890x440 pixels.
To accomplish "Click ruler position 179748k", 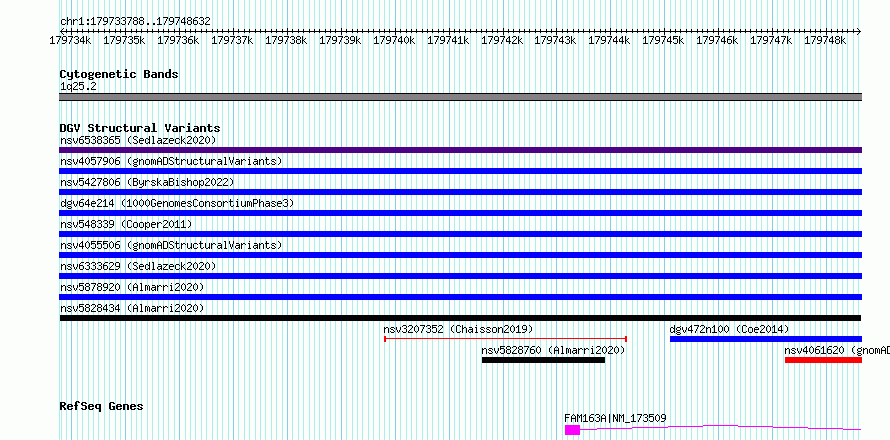I will 825,41.
